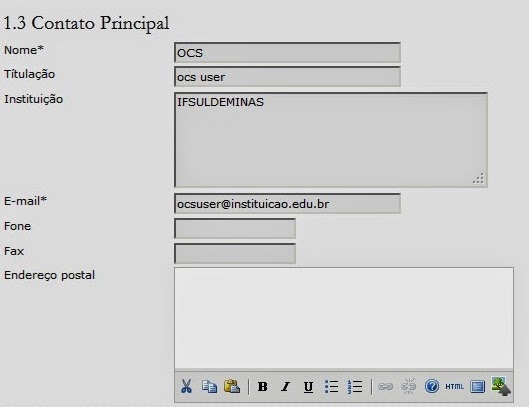Insert a bulleted list

pyautogui.click(x=331, y=386)
